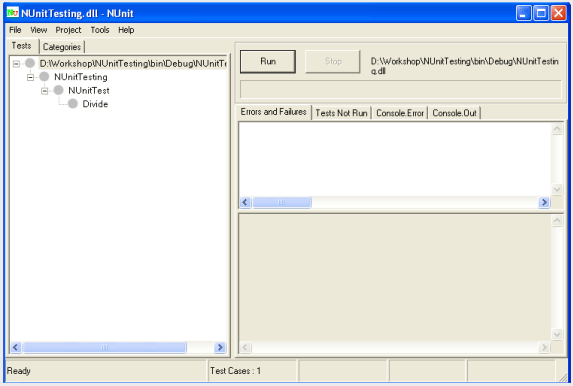
Task: Click the Run button
Action: pos(268,61)
